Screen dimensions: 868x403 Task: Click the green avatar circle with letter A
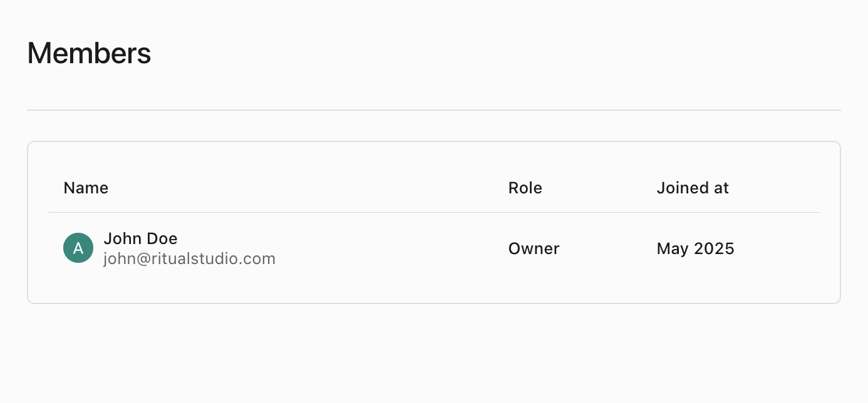78,248
